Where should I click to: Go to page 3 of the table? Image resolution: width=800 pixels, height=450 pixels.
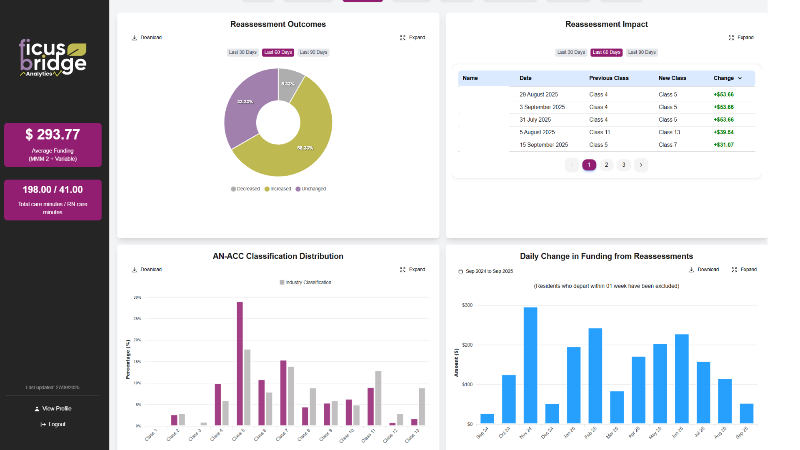click(623, 165)
